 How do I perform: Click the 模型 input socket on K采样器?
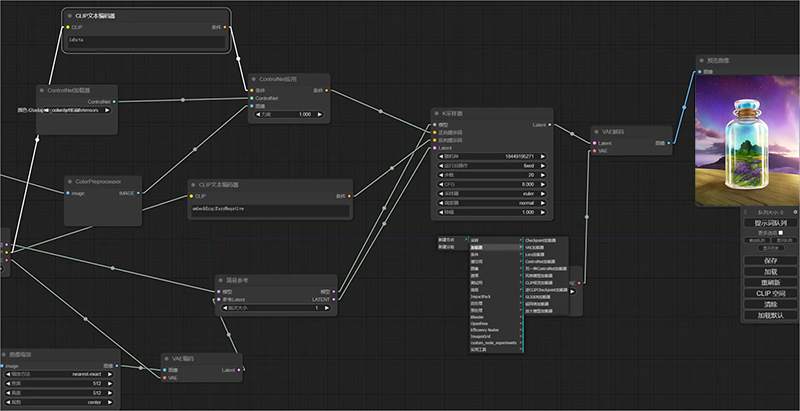coord(434,124)
